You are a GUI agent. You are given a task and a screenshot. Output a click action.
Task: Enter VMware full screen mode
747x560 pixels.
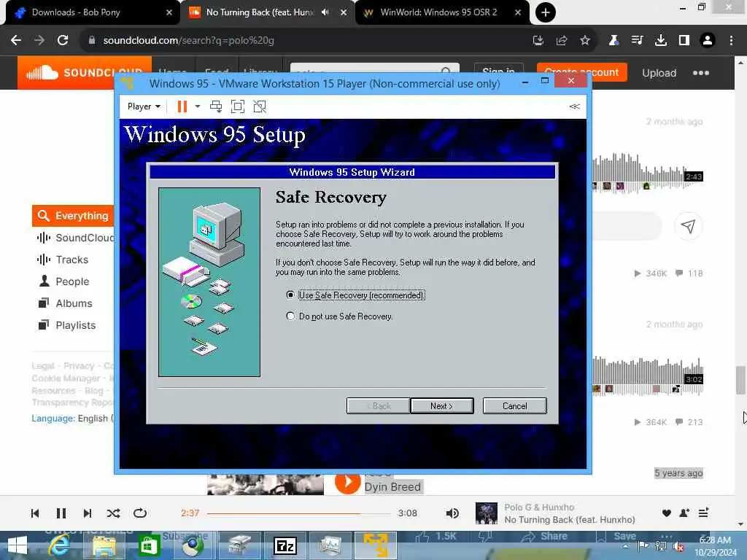pos(237,106)
